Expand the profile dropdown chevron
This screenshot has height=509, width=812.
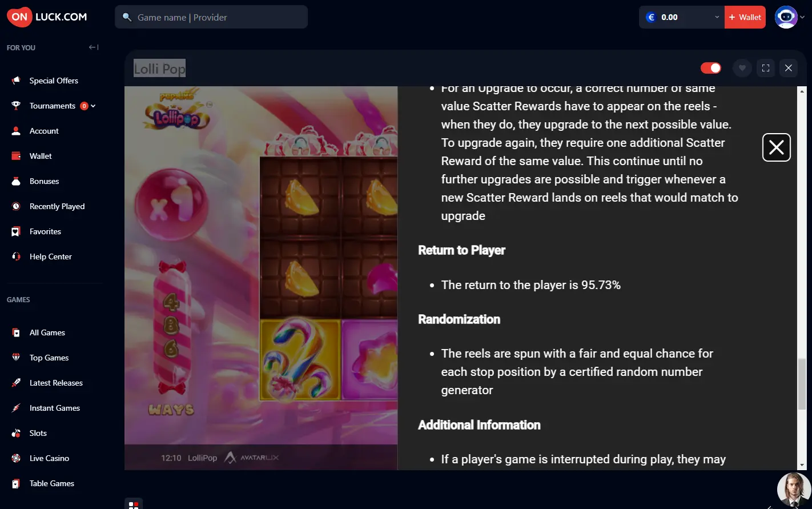click(802, 17)
